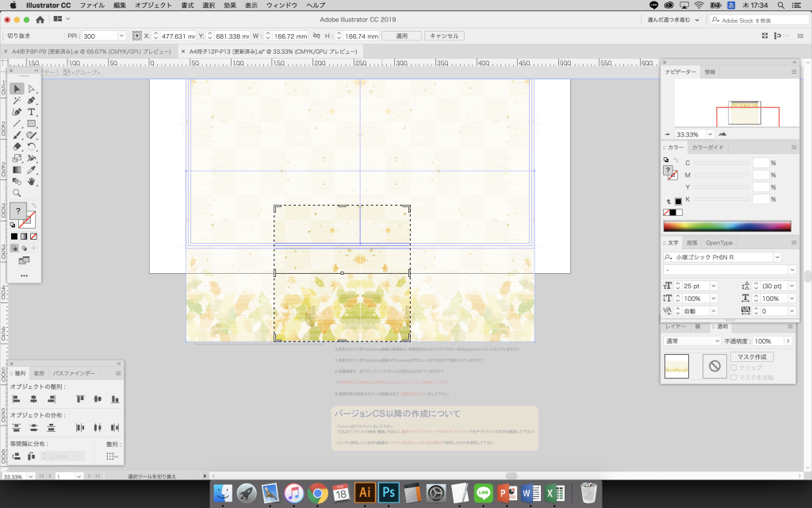Switch to the パスファインダー tab
Image resolution: width=812 pixels, height=508 pixels.
(75, 373)
